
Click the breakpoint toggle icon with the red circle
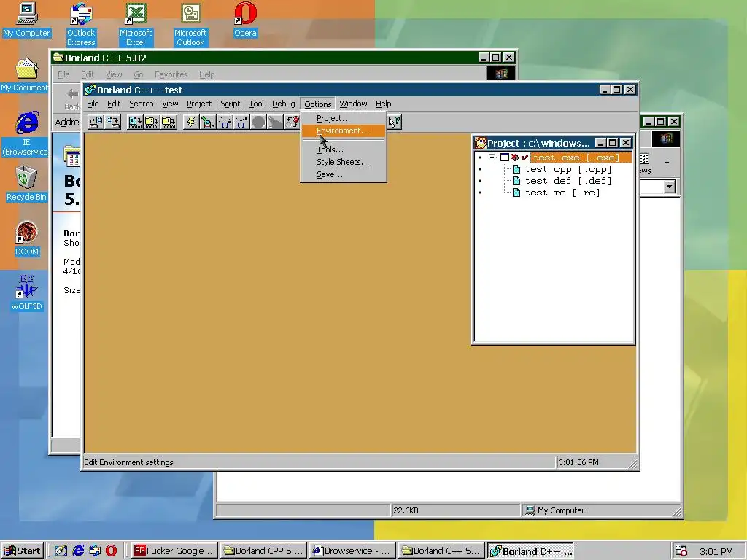[x=292, y=122]
